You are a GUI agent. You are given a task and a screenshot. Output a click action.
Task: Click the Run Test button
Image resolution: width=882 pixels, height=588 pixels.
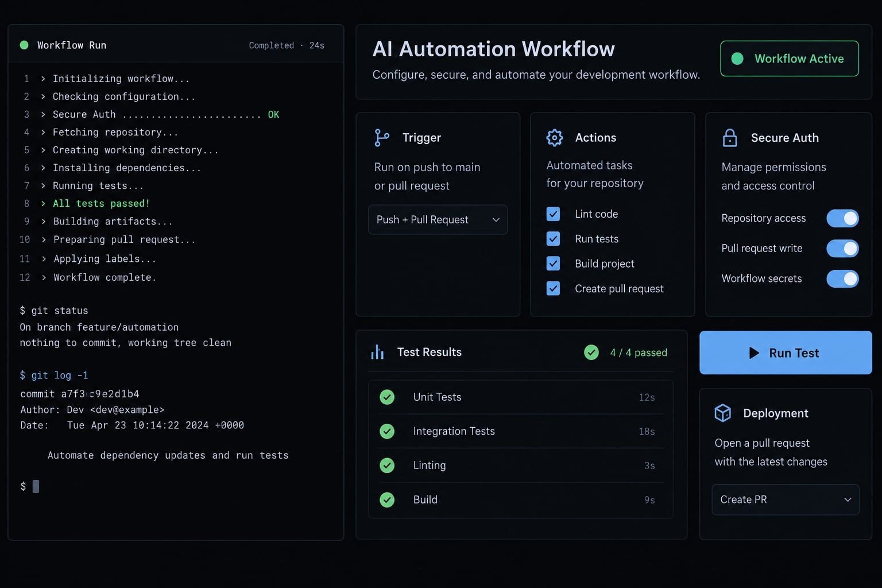(x=786, y=353)
